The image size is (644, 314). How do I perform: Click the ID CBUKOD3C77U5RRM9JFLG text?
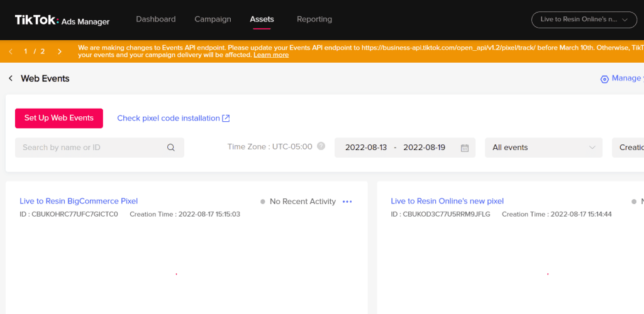pos(440,214)
